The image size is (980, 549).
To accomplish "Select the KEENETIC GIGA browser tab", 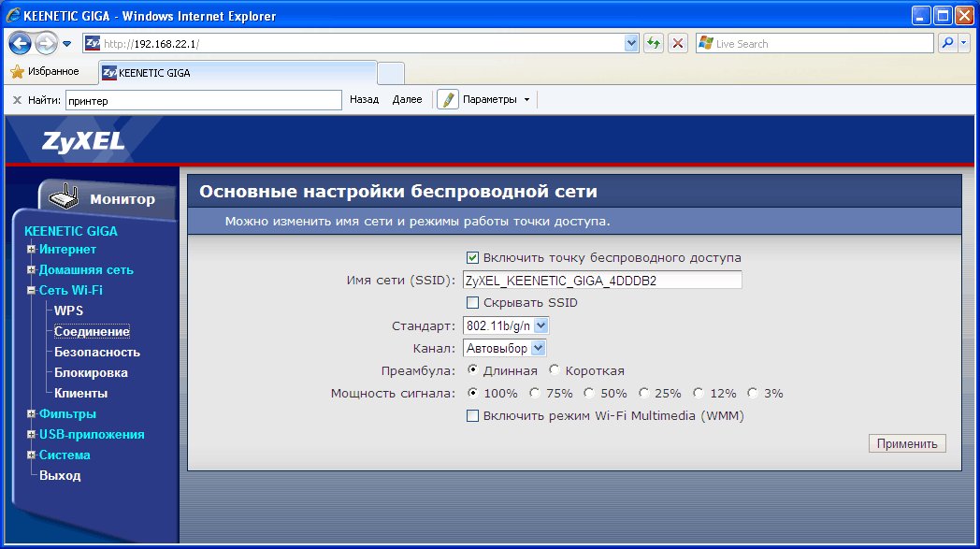I will pyautogui.click(x=238, y=73).
